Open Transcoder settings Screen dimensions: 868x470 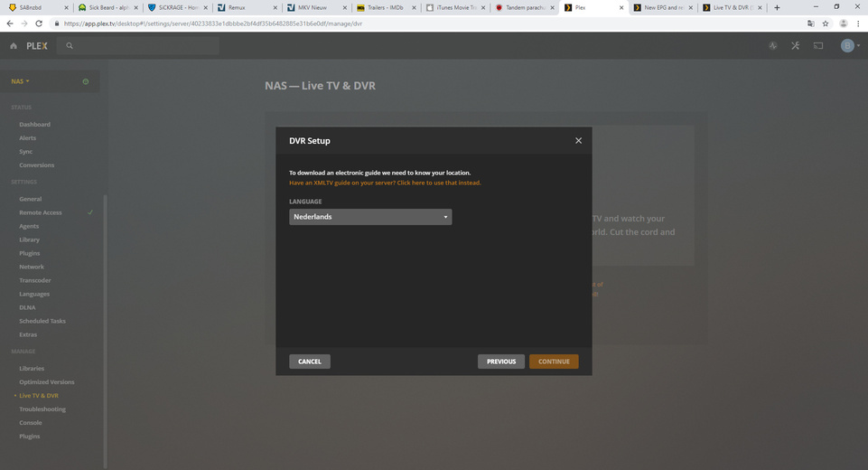click(x=35, y=280)
